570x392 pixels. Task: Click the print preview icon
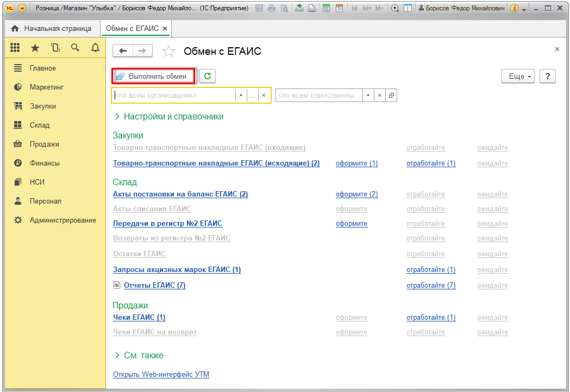coord(285,8)
